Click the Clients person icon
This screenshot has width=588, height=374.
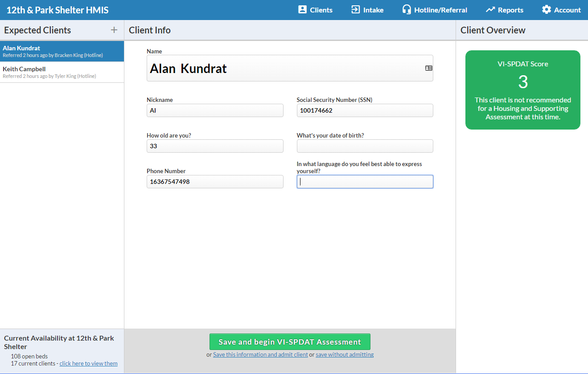click(303, 9)
